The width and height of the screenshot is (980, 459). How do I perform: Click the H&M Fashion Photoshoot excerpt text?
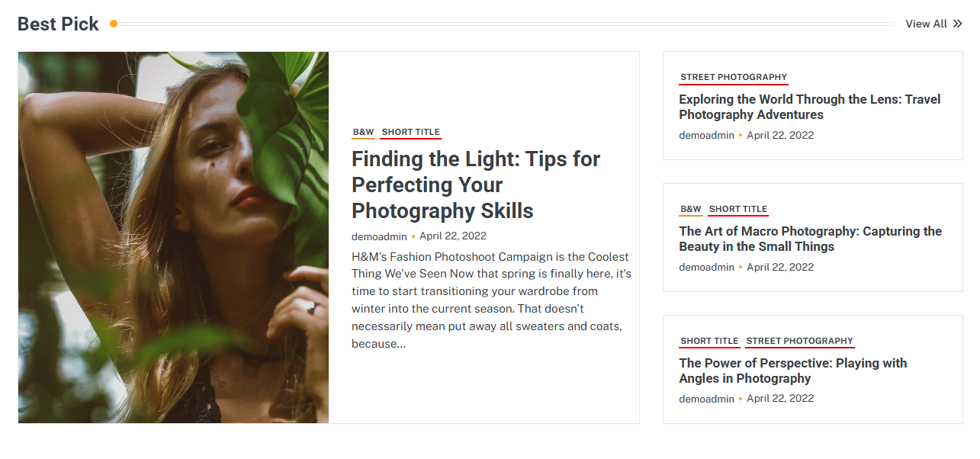[x=491, y=300]
